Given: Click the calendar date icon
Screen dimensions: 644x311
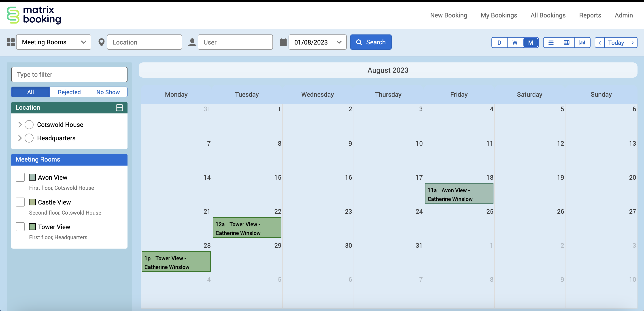Looking at the screenshot, I should (x=283, y=42).
